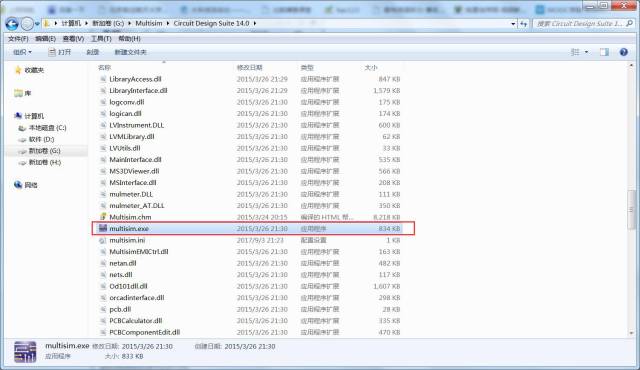Open the 文件(F) menu

(18, 39)
